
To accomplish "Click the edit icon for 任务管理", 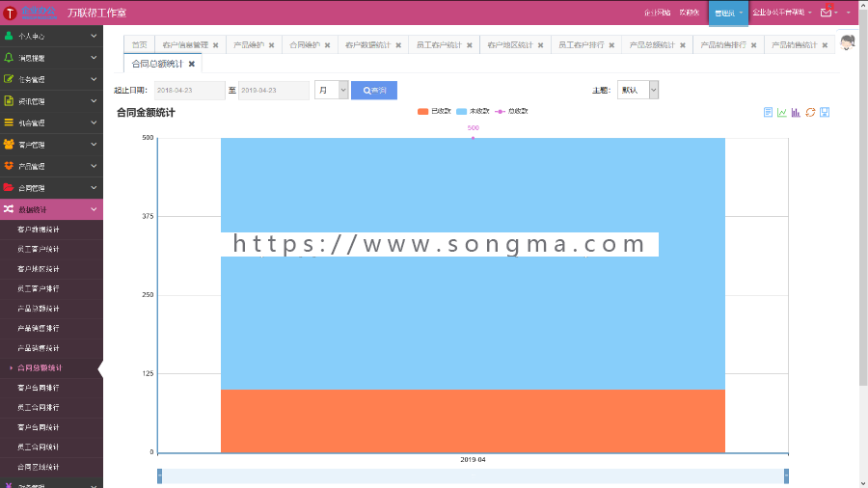I will (x=9, y=79).
